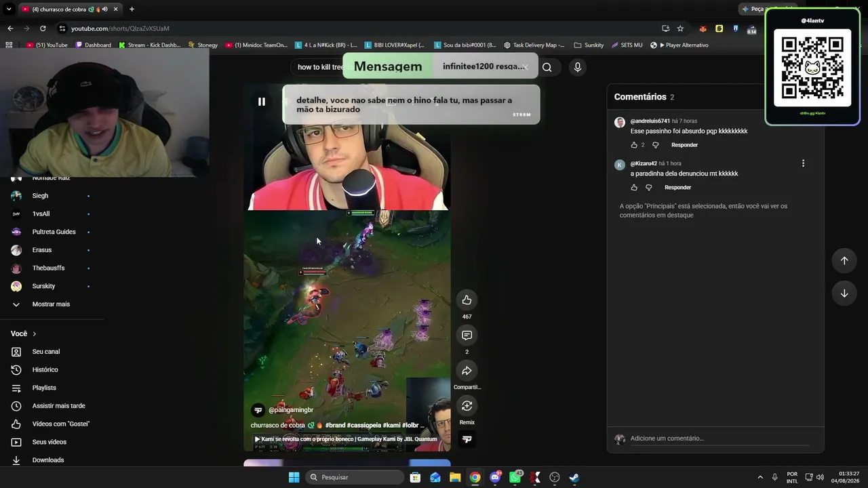Image resolution: width=868 pixels, height=488 pixels.
Task: Like the comment by @andreluis6741
Action: tap(634, 145)
